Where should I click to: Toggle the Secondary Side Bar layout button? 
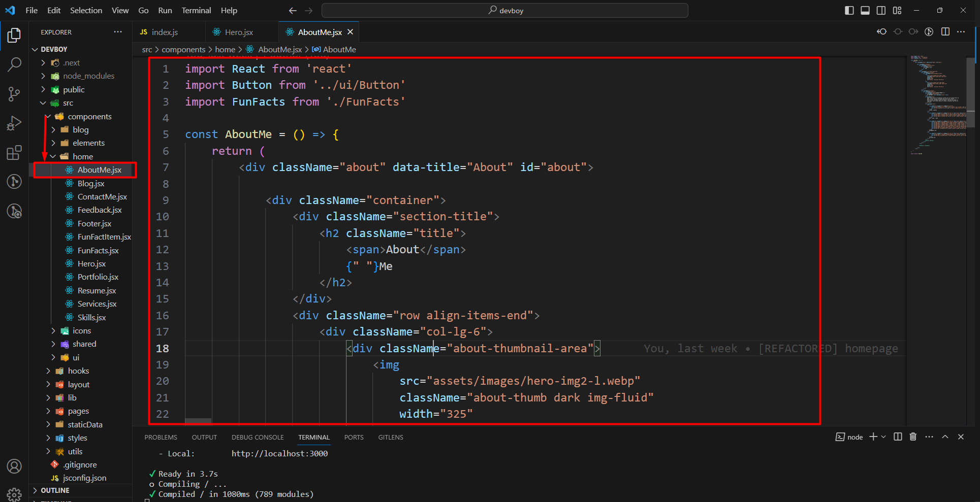(881, 11)
